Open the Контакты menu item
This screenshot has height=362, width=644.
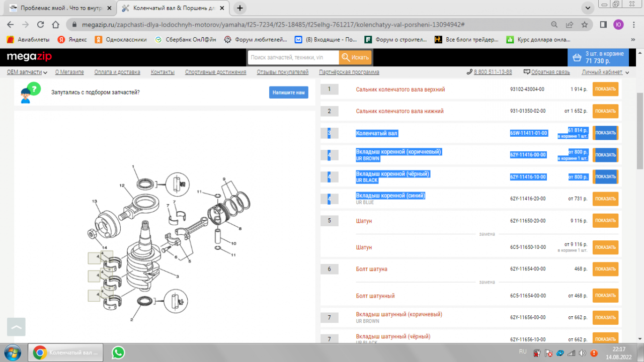163,72
